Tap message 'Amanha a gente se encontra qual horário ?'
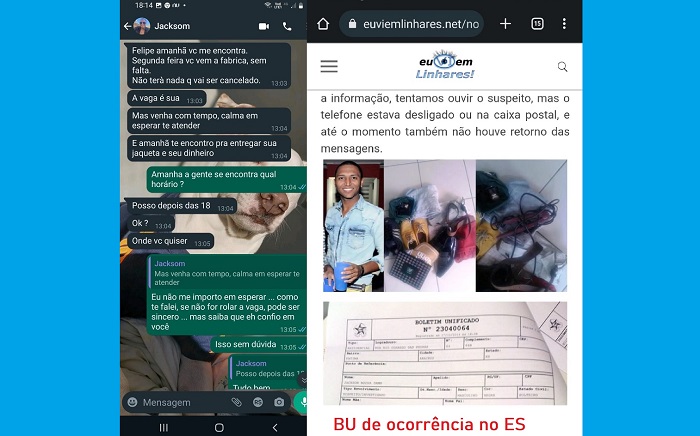This screenshot has height=436, width=700. (227, 179)
